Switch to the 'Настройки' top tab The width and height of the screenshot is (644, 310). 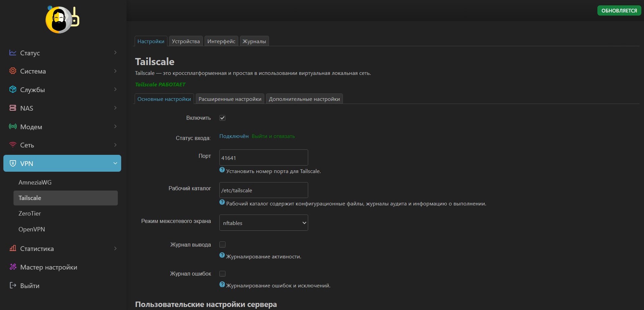[x=151, y=41]
